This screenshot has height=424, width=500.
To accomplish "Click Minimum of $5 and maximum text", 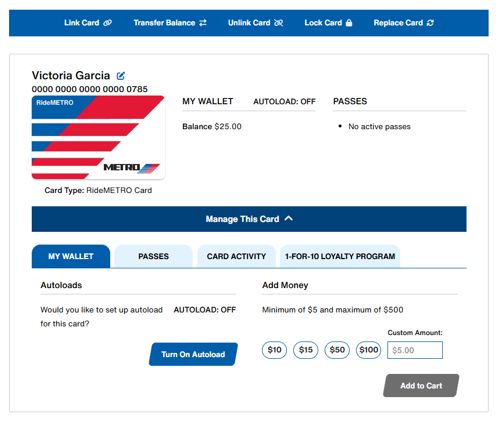I will (333, 310).
